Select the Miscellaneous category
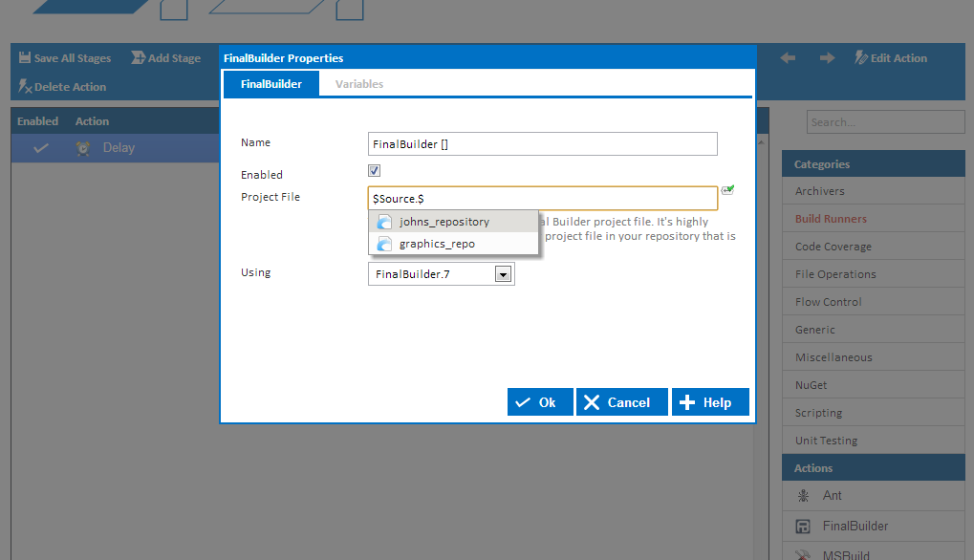The image size is (974, 560). [x=873, y=357]
